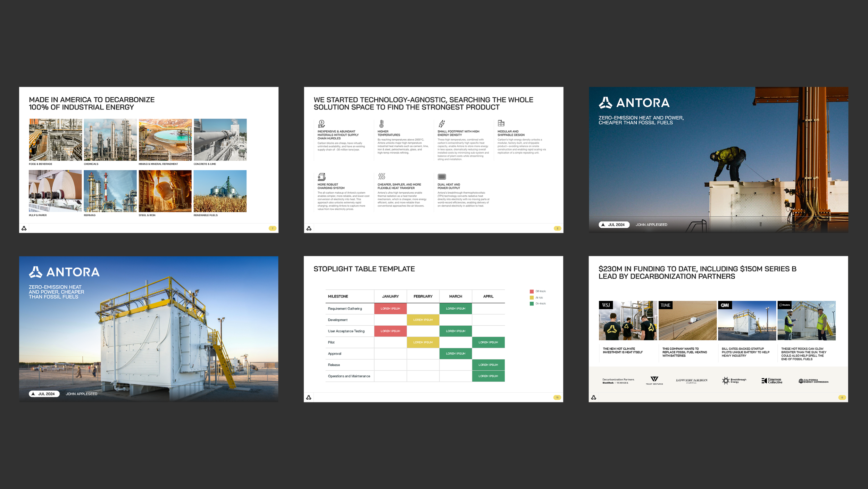Viewport: 868px width, 489px height.
Task: Click the Breakthrough Energy logo
Action: coord(734,381)
